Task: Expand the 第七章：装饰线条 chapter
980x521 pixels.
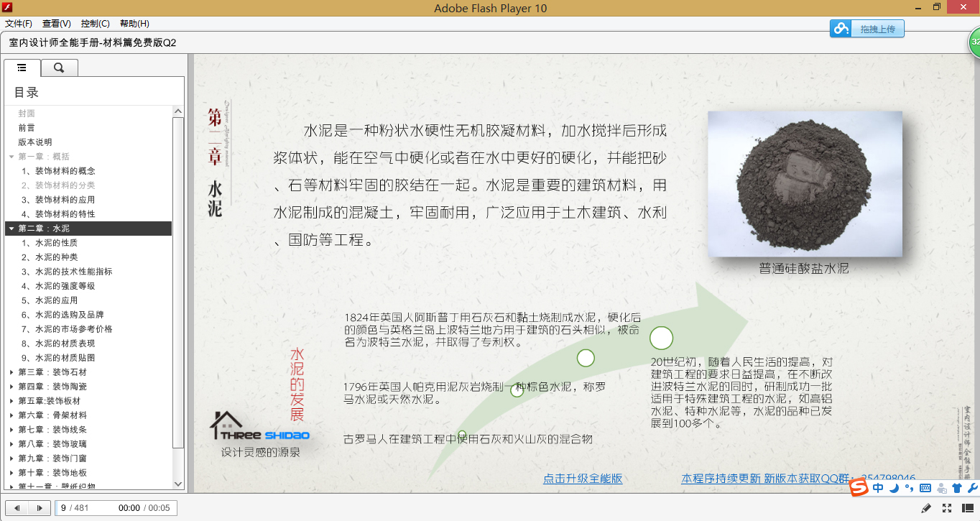Action: pos(11,430)
